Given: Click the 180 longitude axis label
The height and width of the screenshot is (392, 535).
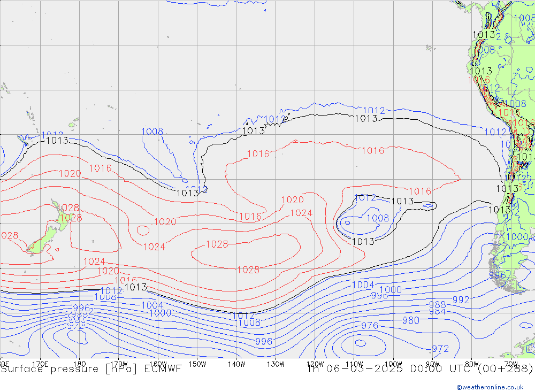Looking at the screenshot, I should tap(79, 364).
